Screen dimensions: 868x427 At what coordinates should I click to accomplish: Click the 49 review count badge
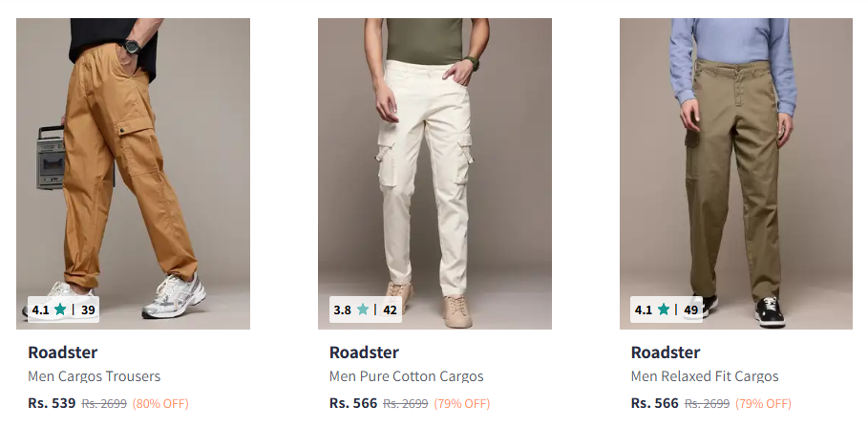coord(690,310)
